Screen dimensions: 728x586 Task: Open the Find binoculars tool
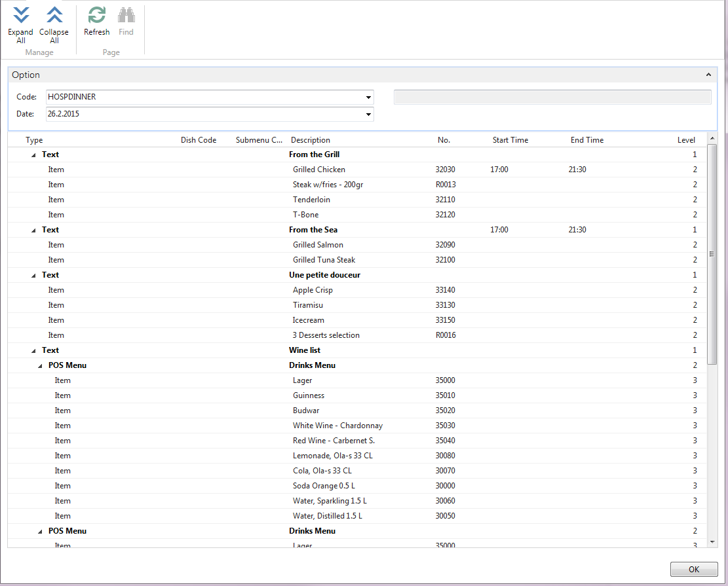[x=126, y=16]
